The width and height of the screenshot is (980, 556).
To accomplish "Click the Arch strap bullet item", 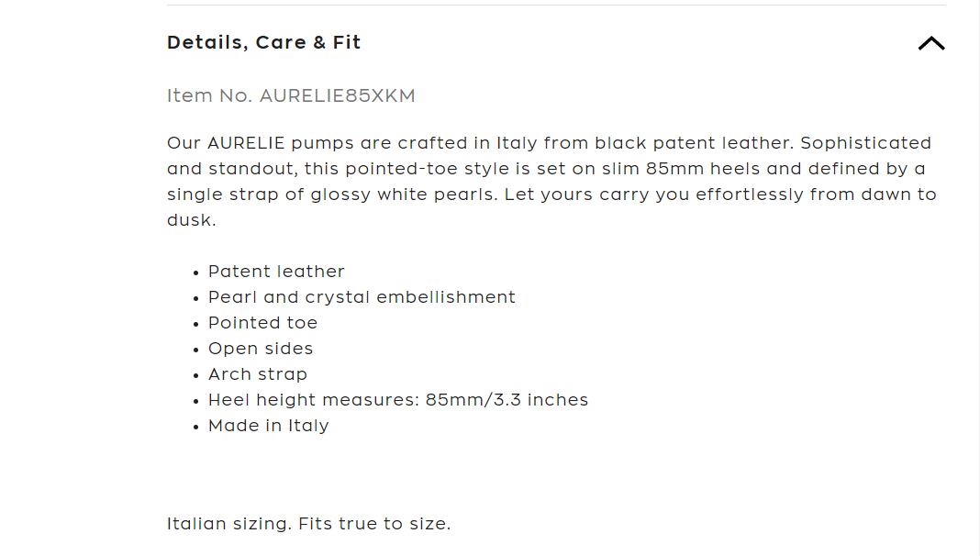I will (258, 375).
